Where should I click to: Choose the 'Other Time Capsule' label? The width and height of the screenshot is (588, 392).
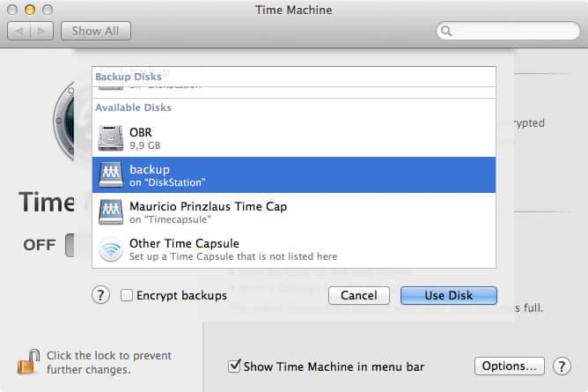pyautogui.click(x=184, y=243)
